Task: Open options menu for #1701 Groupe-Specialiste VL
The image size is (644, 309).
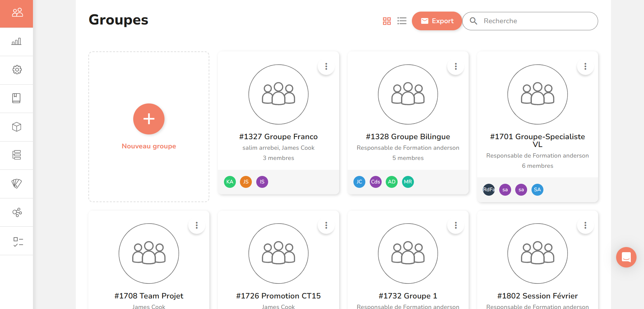Action: (x=585, y=66)
